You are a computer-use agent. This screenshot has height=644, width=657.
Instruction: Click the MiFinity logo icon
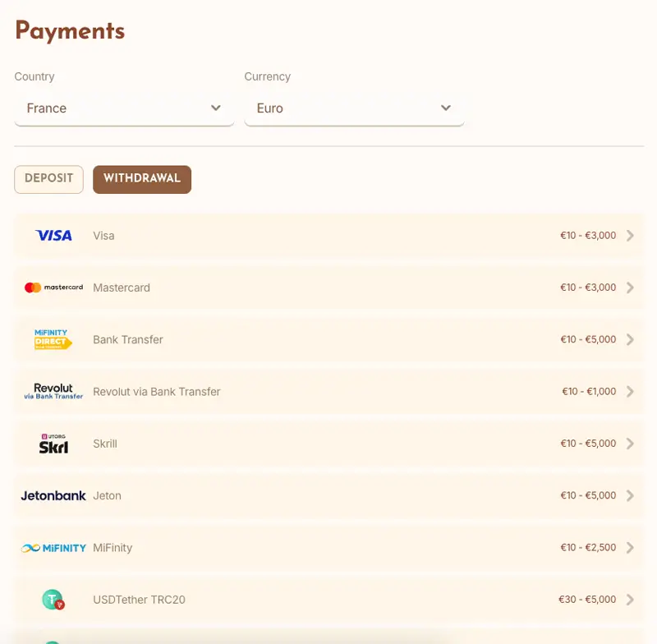[53, 548]
